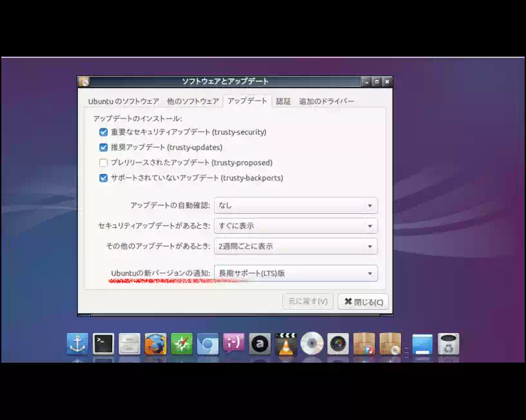Launch Firefox from the dock
Image resolution: width=526 pixels, height=420 pixels.
click(155, 343)
